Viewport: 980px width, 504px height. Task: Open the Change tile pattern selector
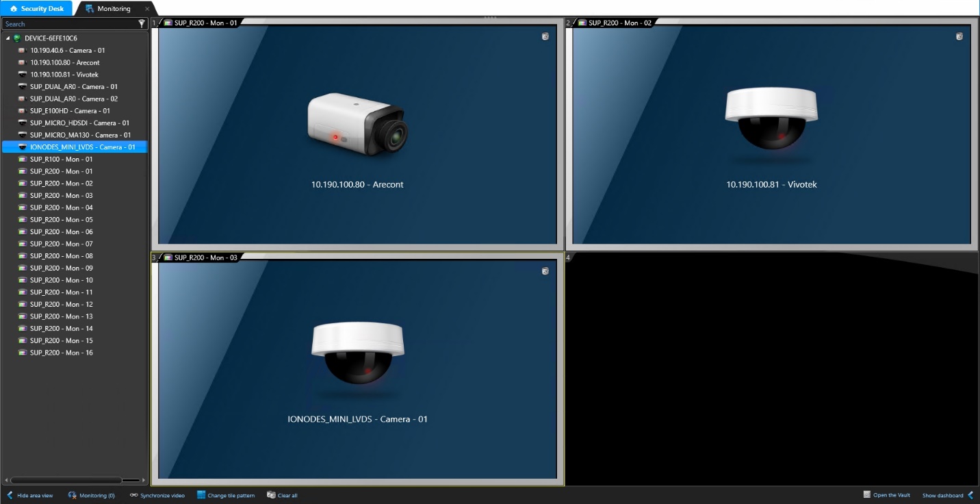tap(226, 495)
